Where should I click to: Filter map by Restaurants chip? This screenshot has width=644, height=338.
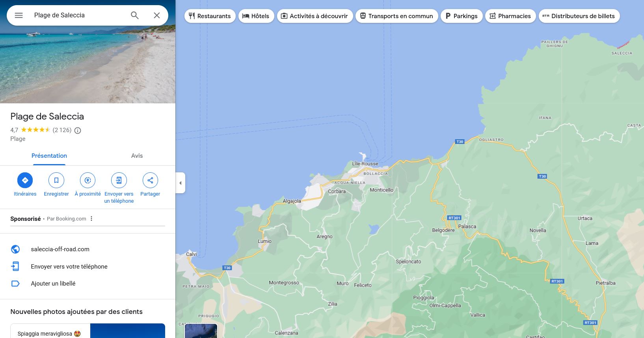[x=210, y=16]
